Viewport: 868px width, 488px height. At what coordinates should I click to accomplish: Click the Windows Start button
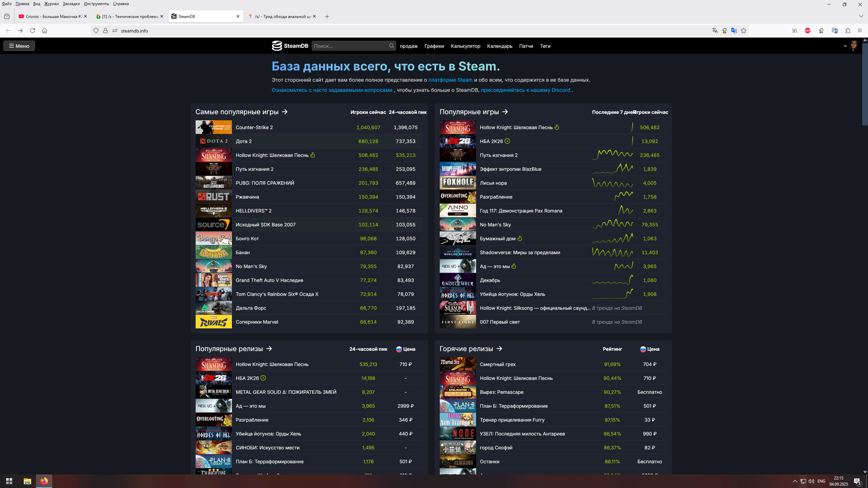pyautogui.click(x=9, y=481)
